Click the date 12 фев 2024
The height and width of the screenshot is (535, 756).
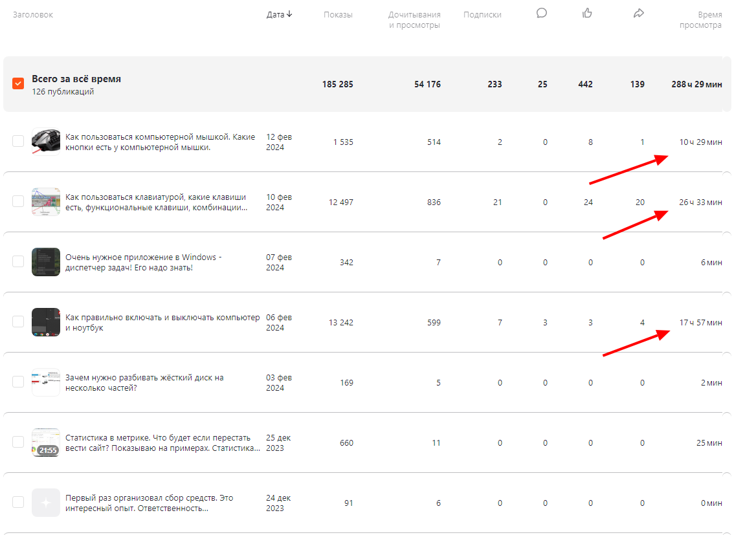[279, 142]
